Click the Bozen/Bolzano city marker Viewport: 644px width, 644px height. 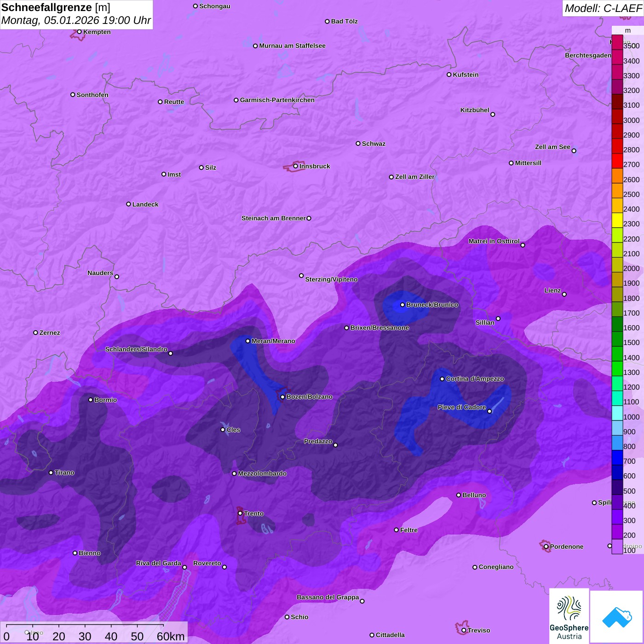click(x=283, y=397)
